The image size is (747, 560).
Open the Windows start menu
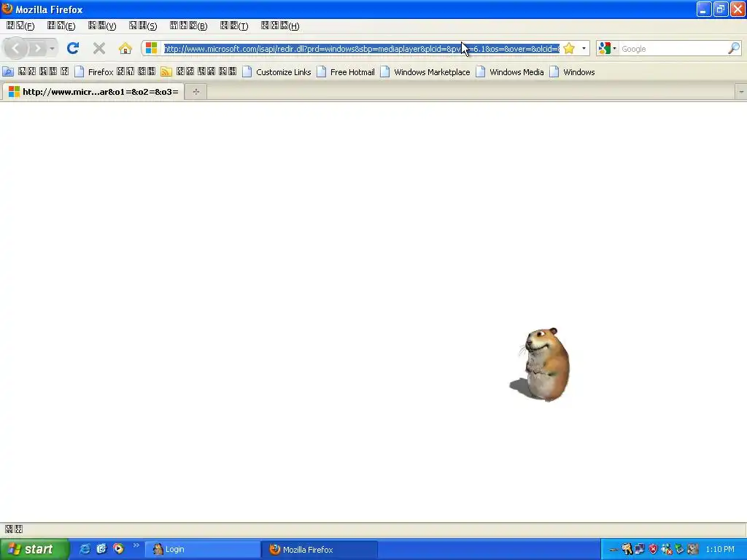(34, 549)
